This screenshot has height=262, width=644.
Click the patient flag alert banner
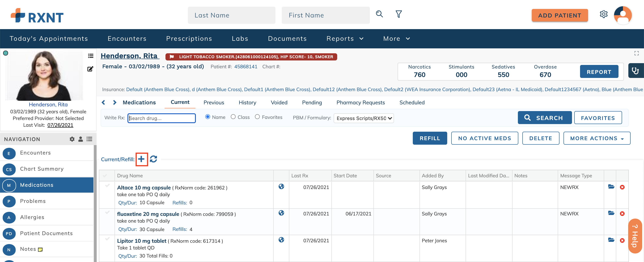(251, 57)
